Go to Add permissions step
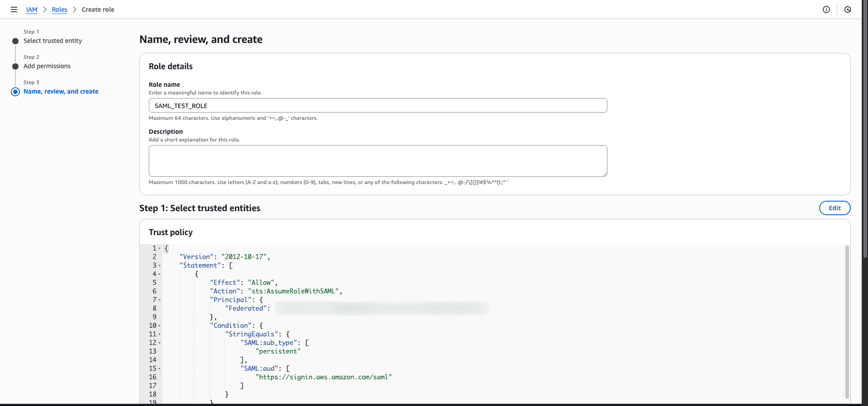The image size is (868, 406). coord(47,66)
